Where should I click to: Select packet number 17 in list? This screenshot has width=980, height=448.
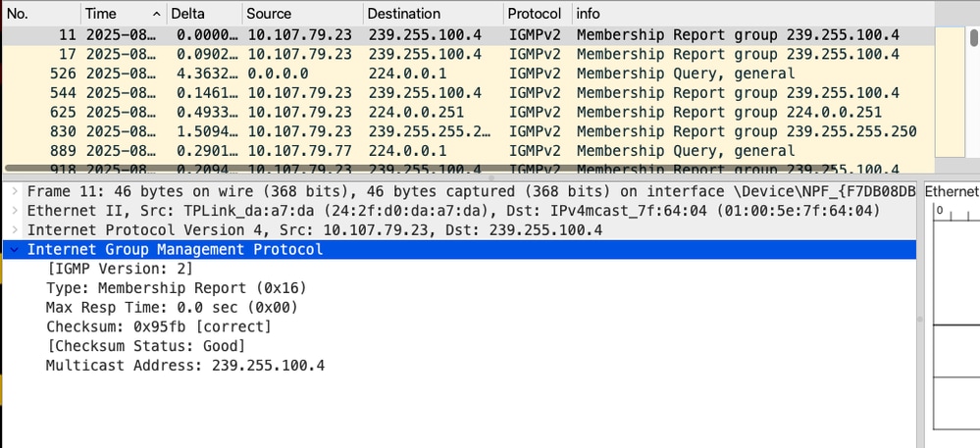[x=392, y=54]
